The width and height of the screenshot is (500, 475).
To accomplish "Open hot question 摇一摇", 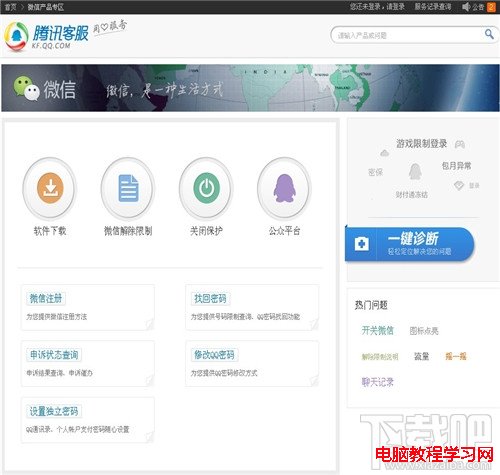I will [x=456, y=356].
